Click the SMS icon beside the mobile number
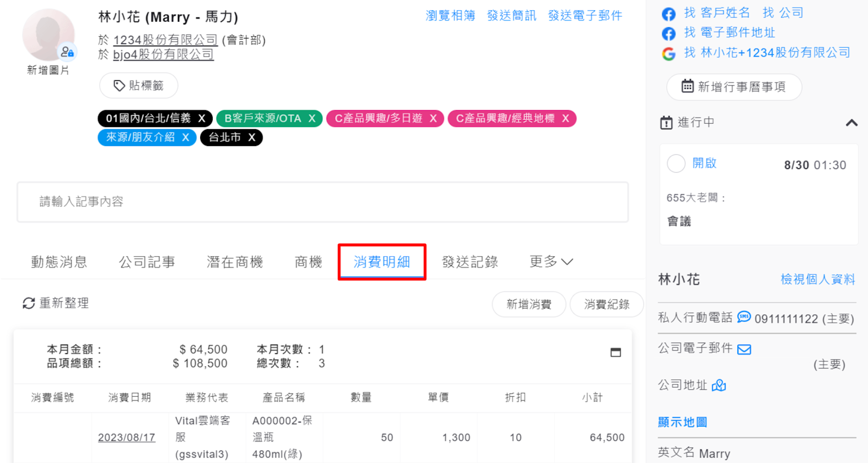Viewport: 868px width, 463px height. (x=744, y=317)
